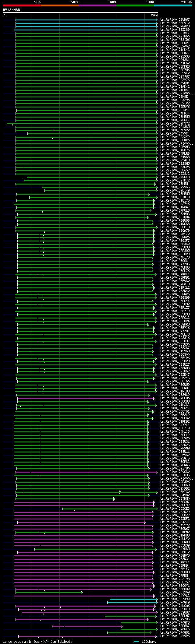This screenshot has width=195, height=644.
Task: Click the cyan ~100% identity legend segment
Action: (x=173, y=5)
